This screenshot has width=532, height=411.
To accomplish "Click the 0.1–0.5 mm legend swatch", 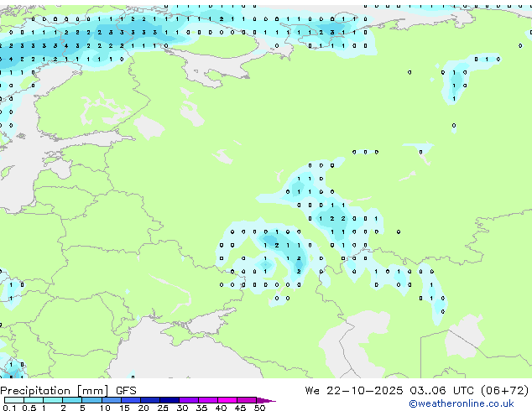I will [x=14, y=400].
